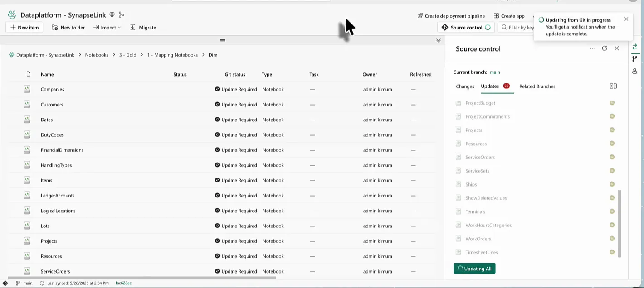Click Create deployment pipeline
The image size is (644, 288).
point(451,16)
